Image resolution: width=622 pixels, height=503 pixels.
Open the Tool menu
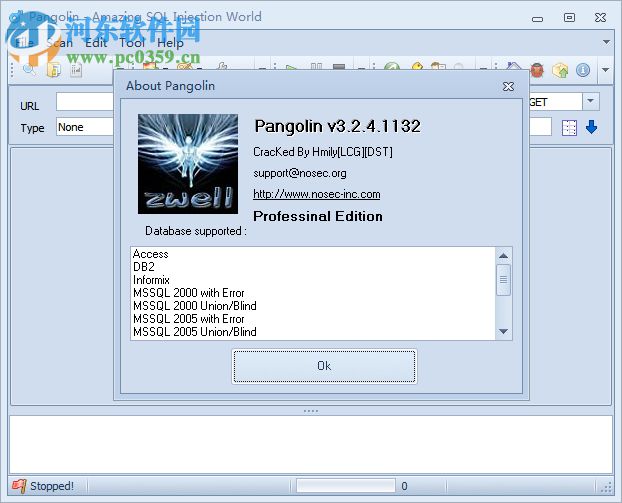click(132, 43)
